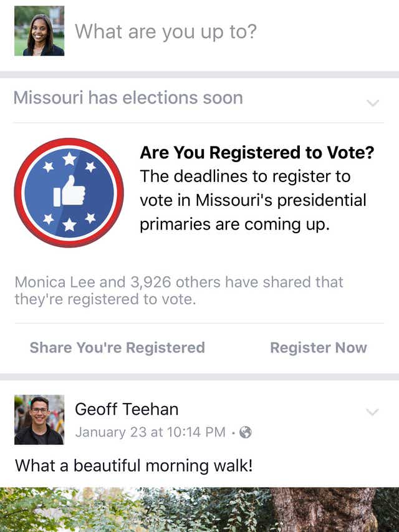Click Register Now

click(318, 347)
